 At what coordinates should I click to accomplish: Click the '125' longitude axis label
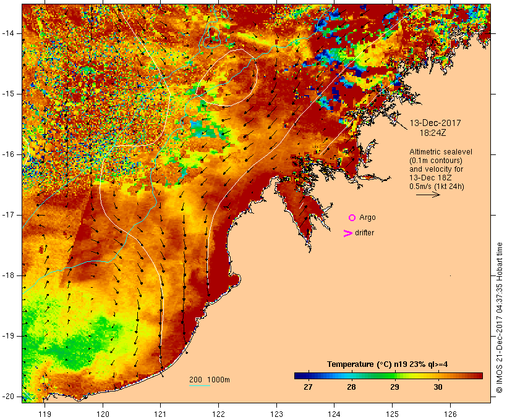(393, 414)
